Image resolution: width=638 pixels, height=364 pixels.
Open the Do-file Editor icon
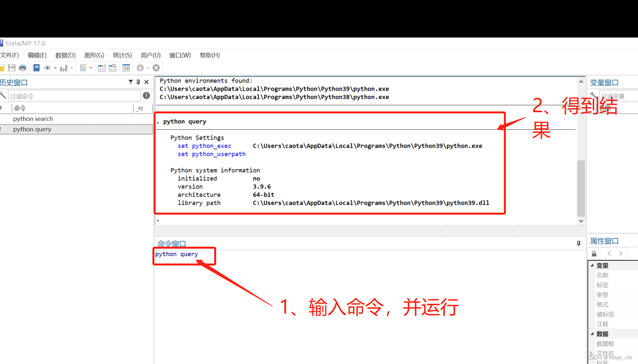(83, 68)
